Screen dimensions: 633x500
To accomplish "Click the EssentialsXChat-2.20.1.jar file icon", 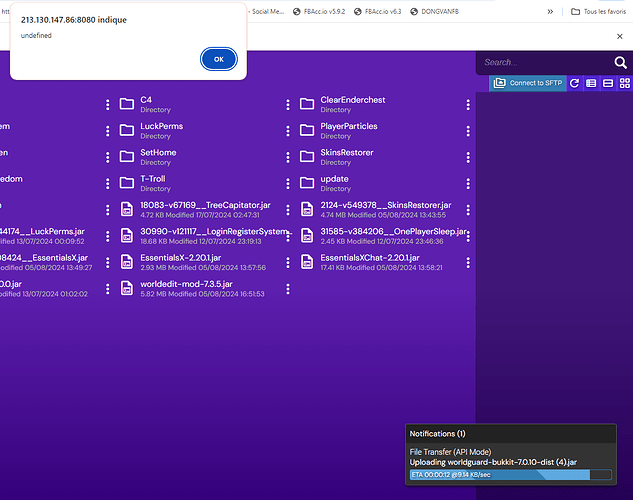I will [307, 262].
